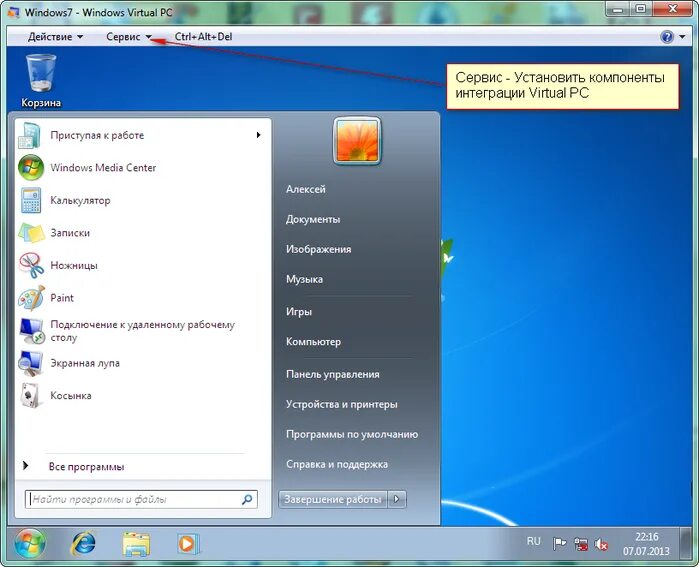Open Устройства и принтеры
This screenshot has height=567, width=699.
tap(341, 404)
